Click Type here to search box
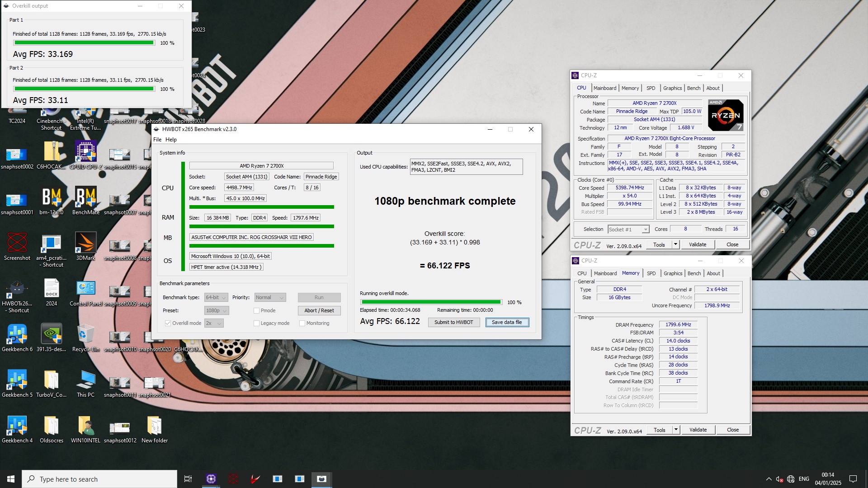The image size is (868, 488). click(x=99, y=479)
